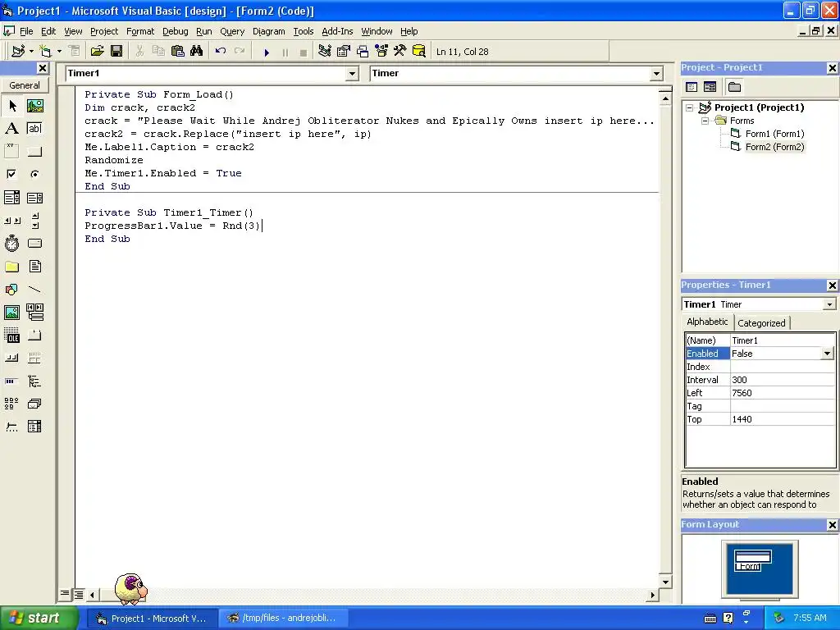Switch to the Categorized properties tab

pyautogui.click(x=761, y=323)
